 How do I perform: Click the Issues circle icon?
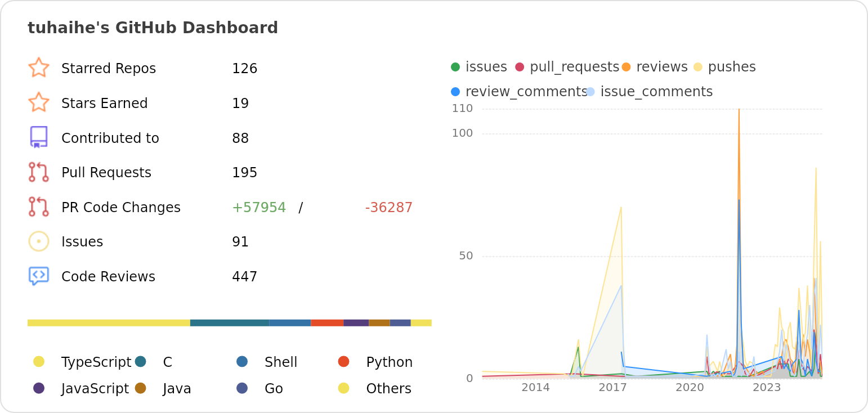pos(39,241)
